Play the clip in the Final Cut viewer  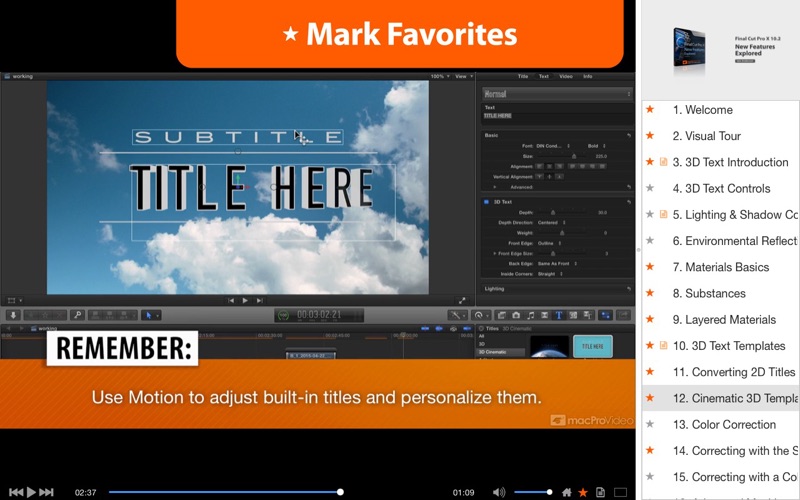point(245,301)
